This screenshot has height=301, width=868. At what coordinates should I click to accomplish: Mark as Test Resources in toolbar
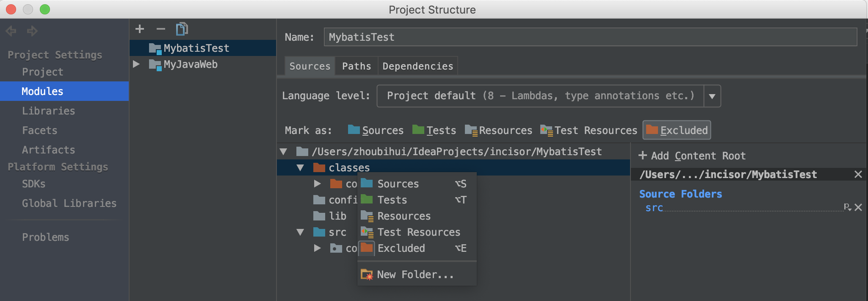(x=589, y=130)
